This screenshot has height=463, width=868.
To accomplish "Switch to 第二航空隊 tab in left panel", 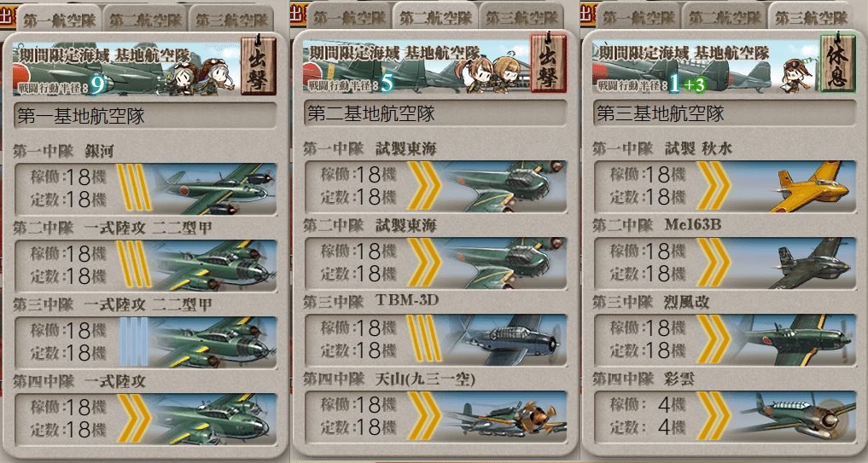I will click(145, 20).
